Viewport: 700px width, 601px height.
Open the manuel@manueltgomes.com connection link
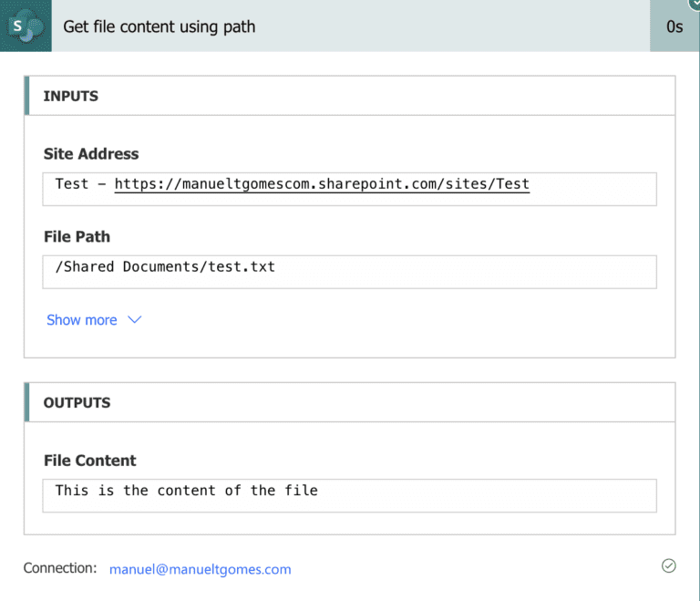(x=200, y=569)
